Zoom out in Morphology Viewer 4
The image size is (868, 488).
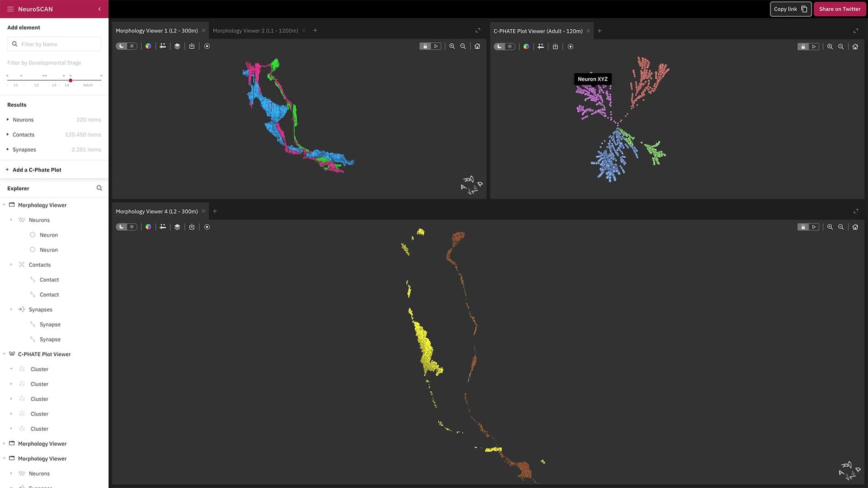coord(840,227)
